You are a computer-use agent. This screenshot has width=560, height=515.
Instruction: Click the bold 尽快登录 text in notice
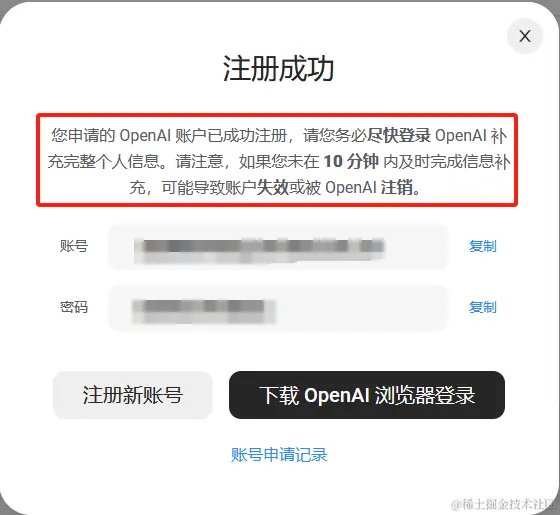399,136
